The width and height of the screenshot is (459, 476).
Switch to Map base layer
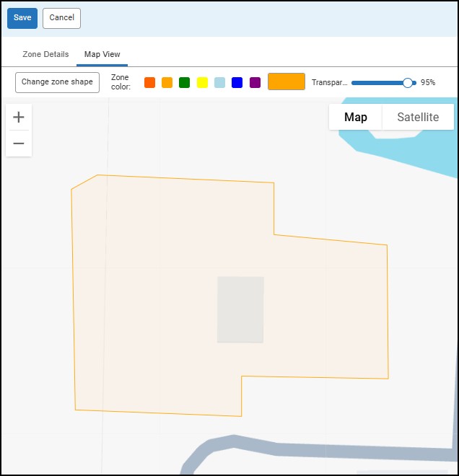[x=355, y=117]
